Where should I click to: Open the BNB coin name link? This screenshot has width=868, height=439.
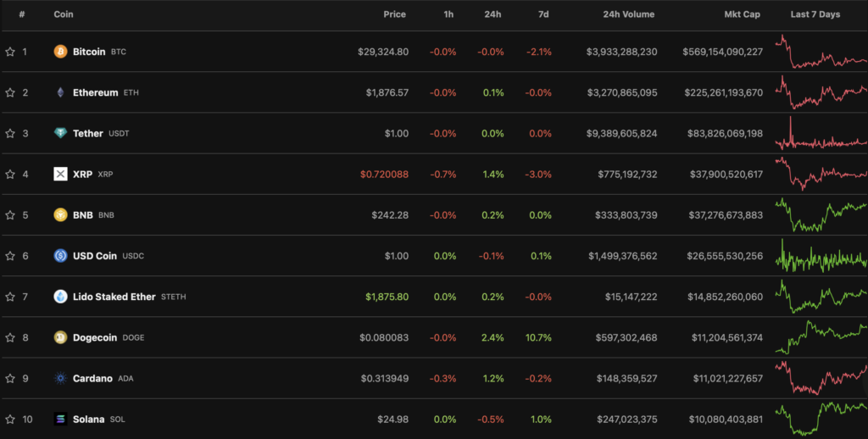click(83, 214)
